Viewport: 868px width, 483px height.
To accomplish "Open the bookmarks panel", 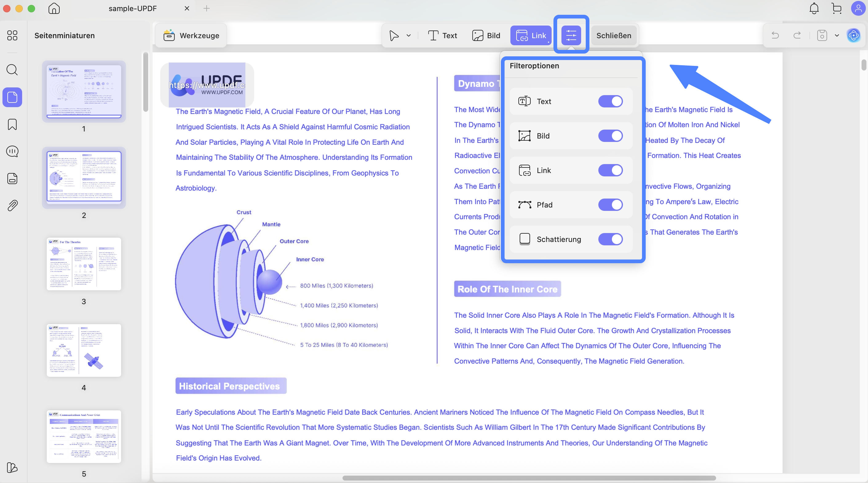I will click(12, 124).
